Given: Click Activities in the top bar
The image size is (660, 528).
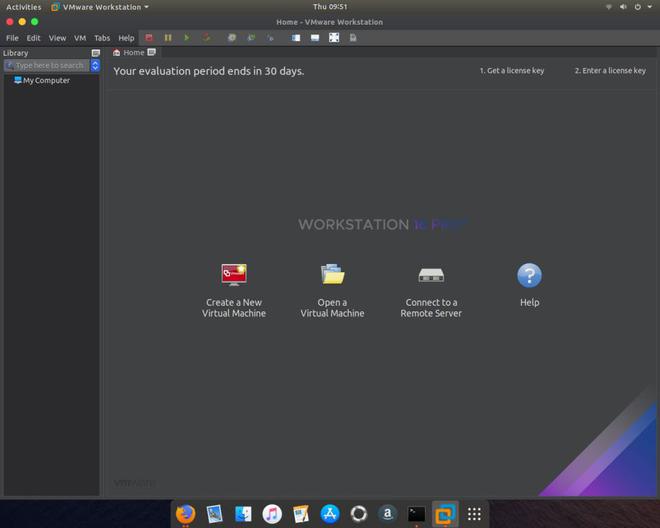Looking at the screenshot, I should 24,7.
